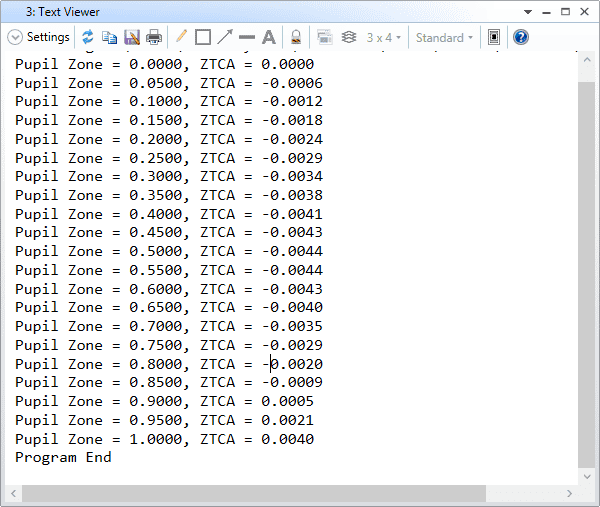Maximize the Text Viewer window

click(565, 12)
